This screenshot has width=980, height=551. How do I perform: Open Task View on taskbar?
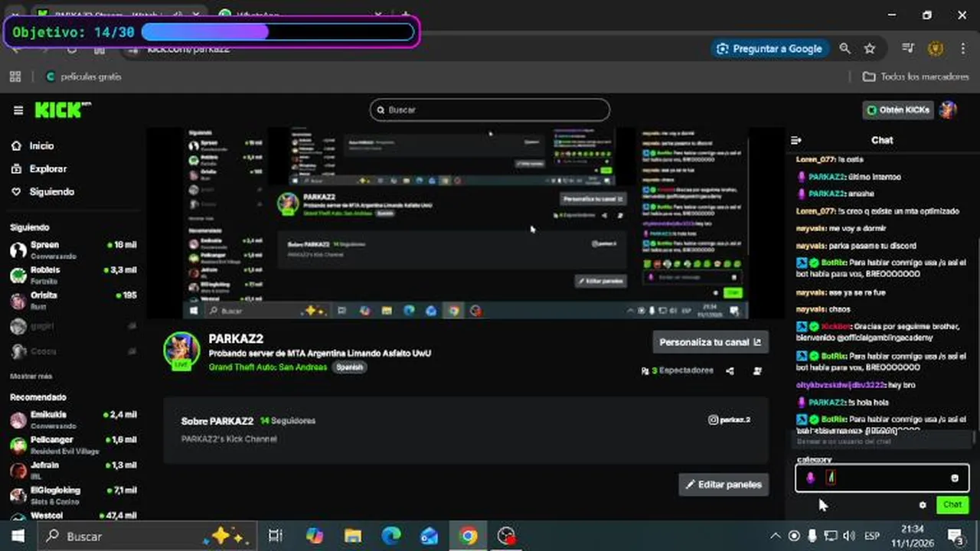coord(275,536)
